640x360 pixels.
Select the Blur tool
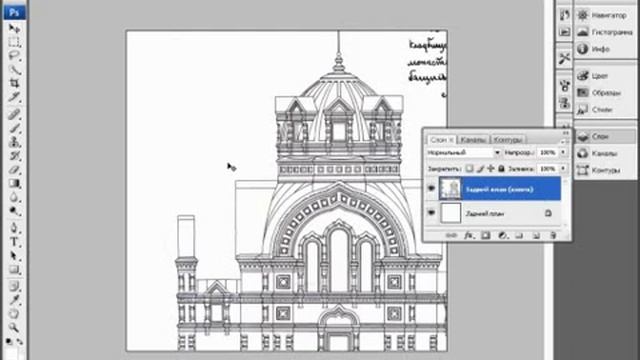tap(15, 197)
